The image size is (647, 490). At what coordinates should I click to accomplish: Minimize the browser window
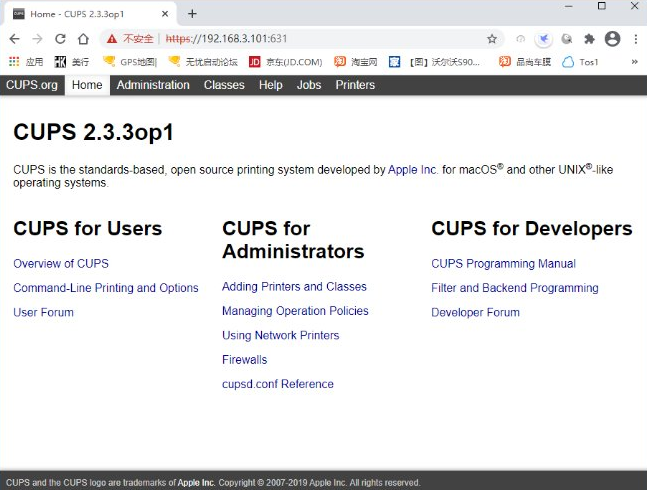click(x=569, y=6)
